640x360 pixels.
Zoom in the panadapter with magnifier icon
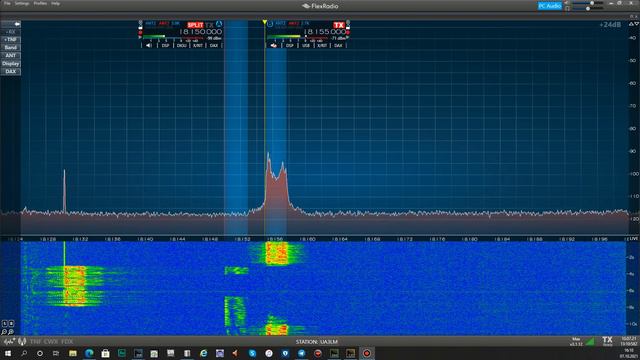[11, 332]
